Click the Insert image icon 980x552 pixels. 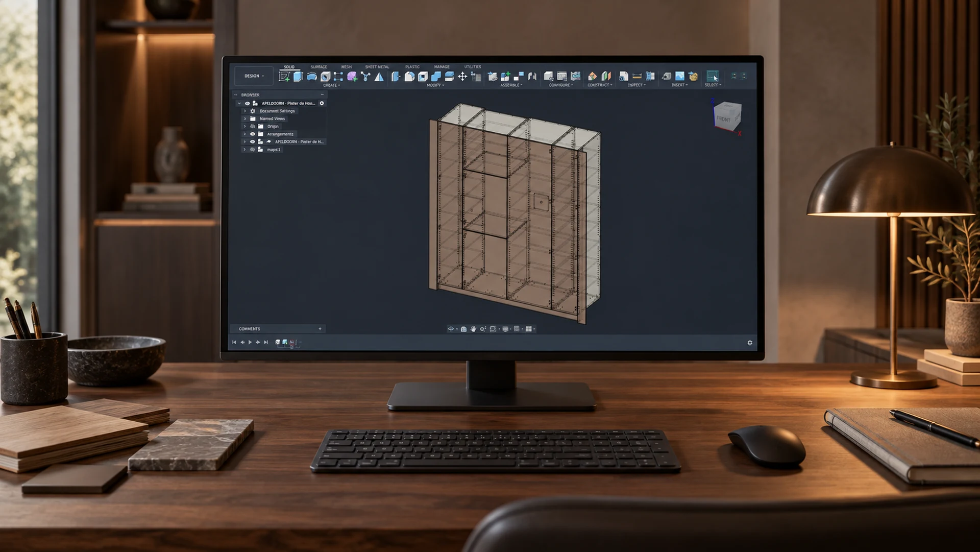point(679,77)
